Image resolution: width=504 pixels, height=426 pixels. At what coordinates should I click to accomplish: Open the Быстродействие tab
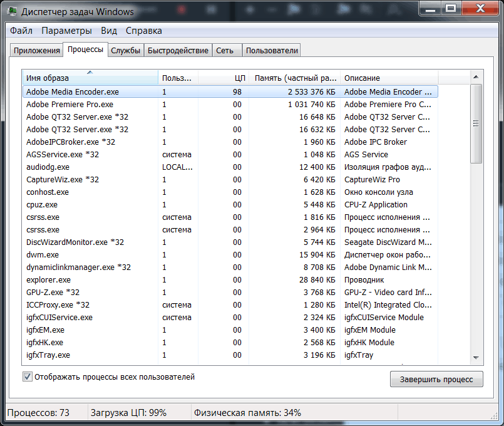(178, 51)
